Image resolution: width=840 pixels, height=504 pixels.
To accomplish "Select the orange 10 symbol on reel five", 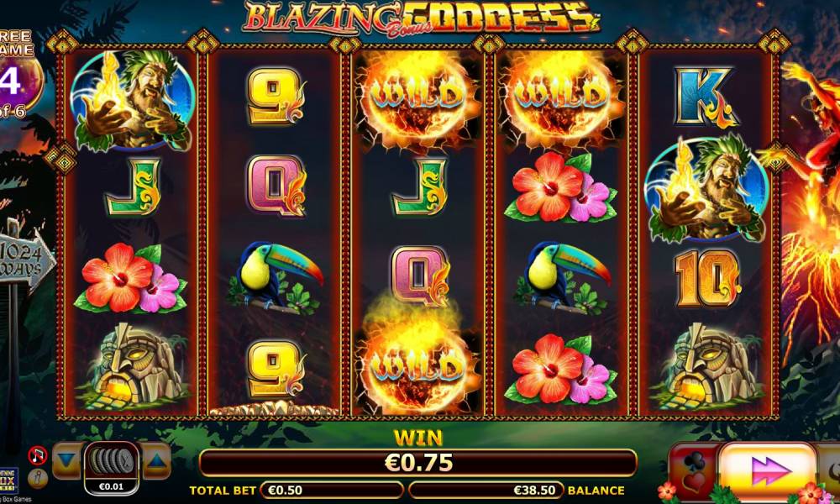I will [707, 279].
